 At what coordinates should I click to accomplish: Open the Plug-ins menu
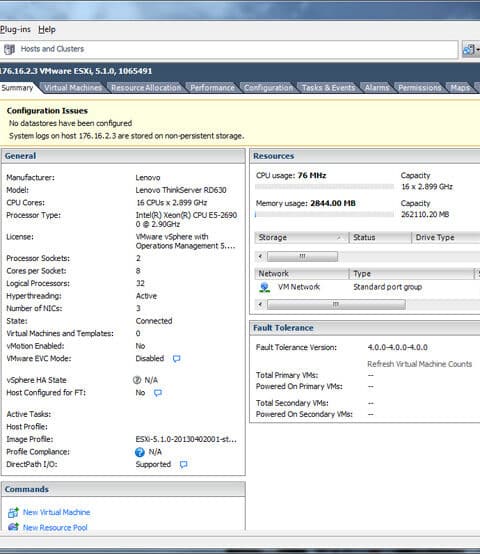pos(15,29)
